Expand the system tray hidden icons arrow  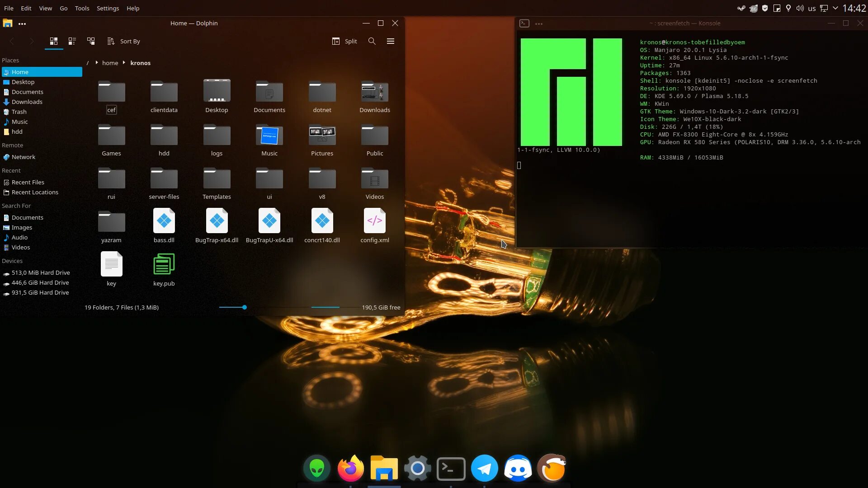pyautogui.click(x=835, y=8)
